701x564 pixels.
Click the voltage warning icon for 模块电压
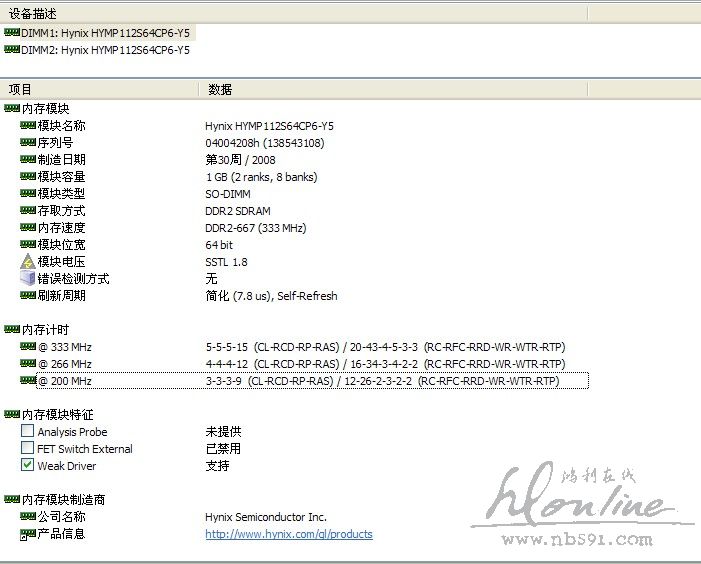click(28, 261)
